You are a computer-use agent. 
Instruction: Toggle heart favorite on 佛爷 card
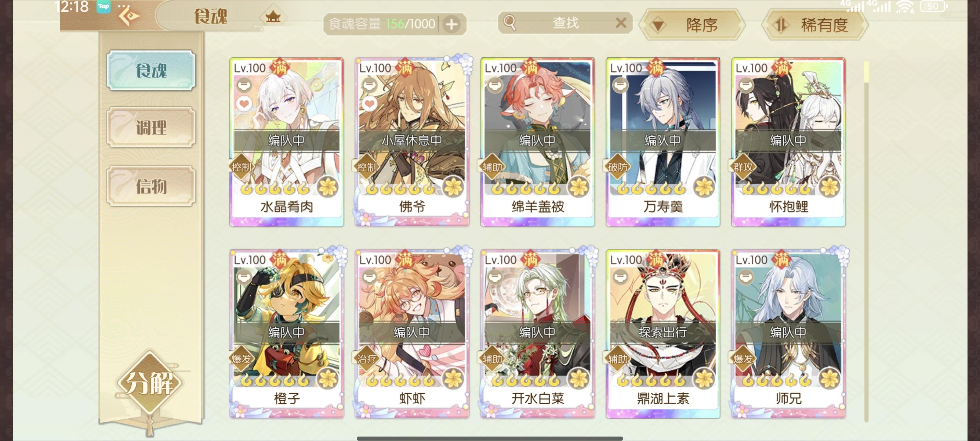point(369,104)
